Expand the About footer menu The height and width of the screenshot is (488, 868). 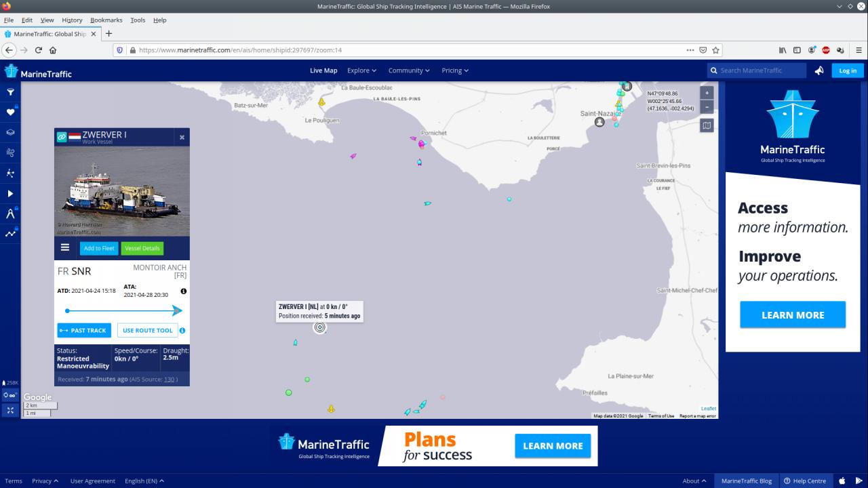(694, 481)
